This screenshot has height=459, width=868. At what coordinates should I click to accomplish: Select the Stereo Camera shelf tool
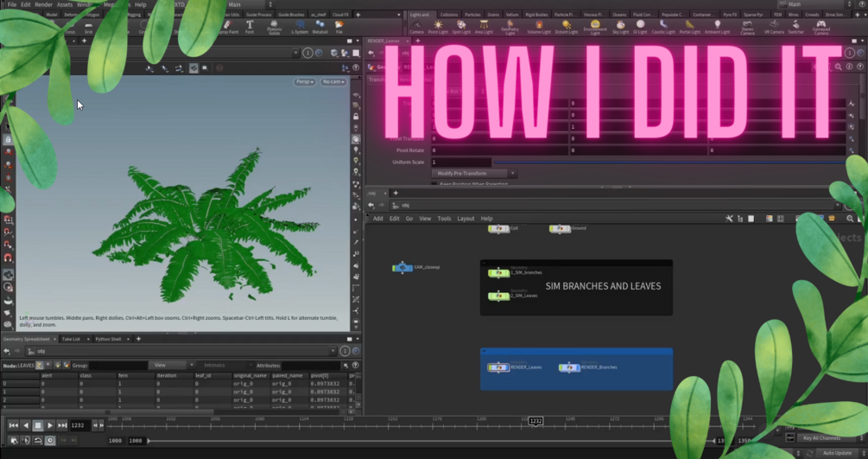point(747,28)
